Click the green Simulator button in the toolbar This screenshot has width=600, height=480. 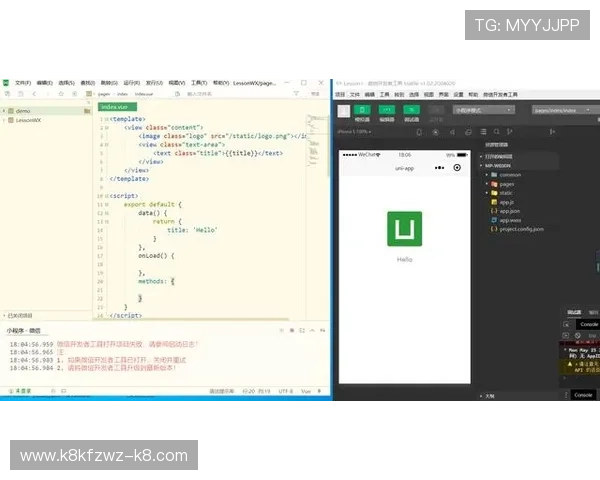point(361,109)
